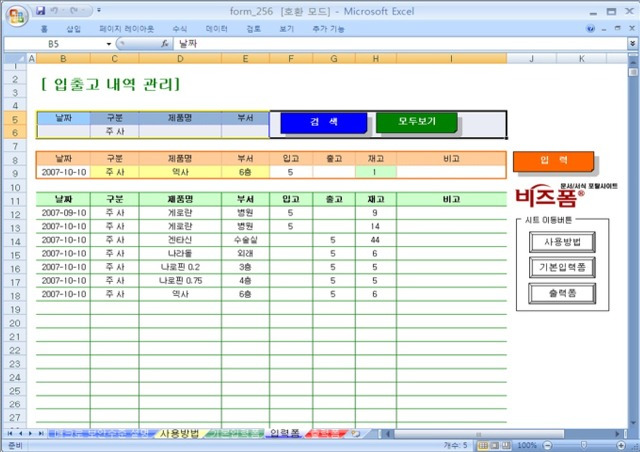The width and height of the screenshot is (640, 452).
Task: Click the horizontal scrollbar right arrow
Action: point(617,433)
